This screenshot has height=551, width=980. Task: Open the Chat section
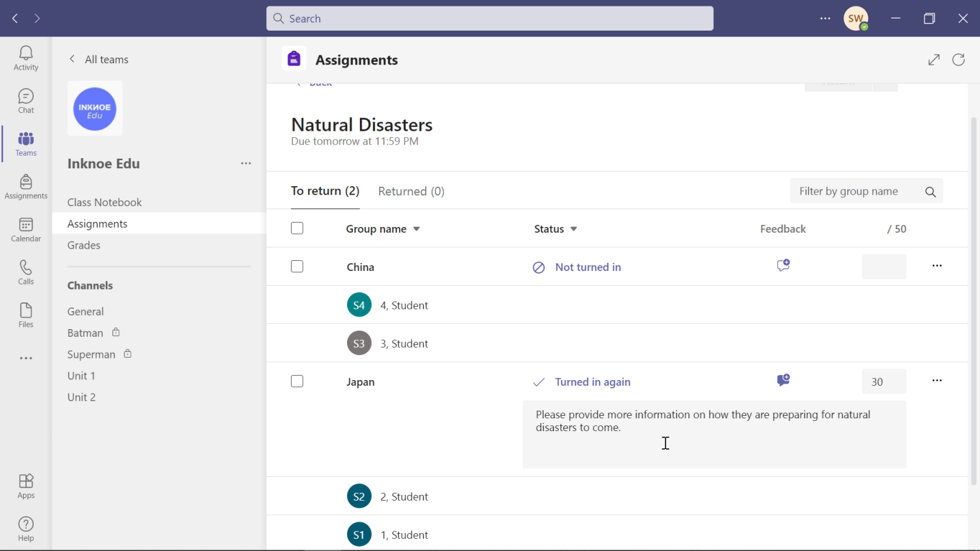[x=26, y=100]
